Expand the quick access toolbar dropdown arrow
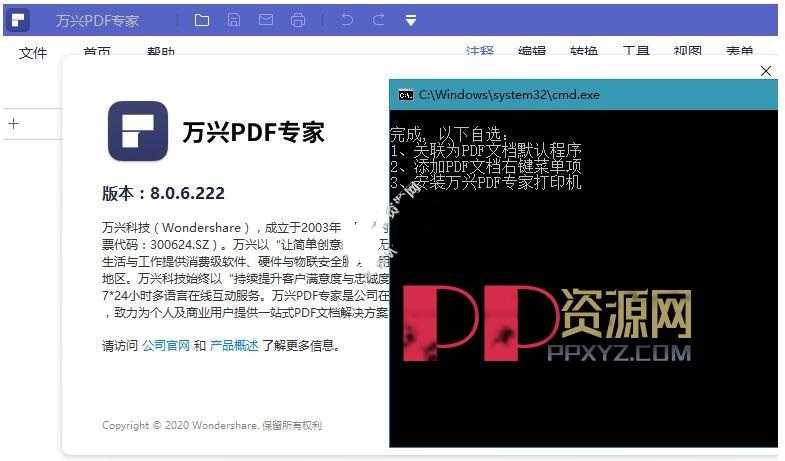Viewport: 785px width, 461px height. click(411, 20)
